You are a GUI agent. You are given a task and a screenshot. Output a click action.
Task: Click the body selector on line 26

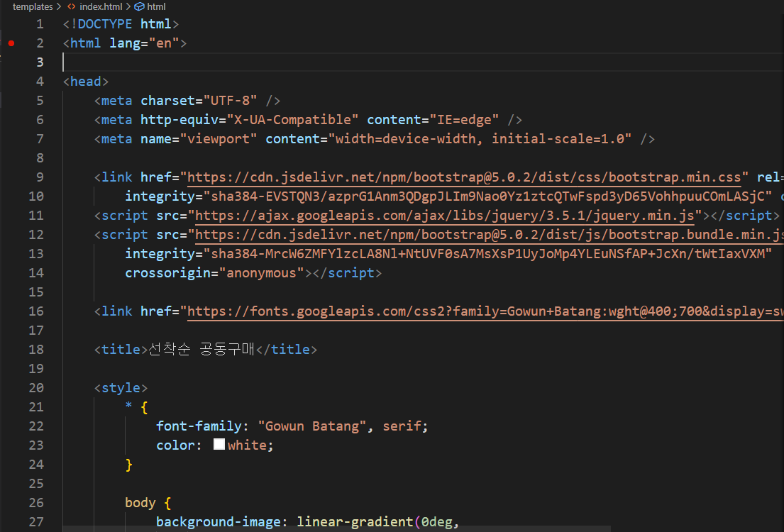point(140,502)
